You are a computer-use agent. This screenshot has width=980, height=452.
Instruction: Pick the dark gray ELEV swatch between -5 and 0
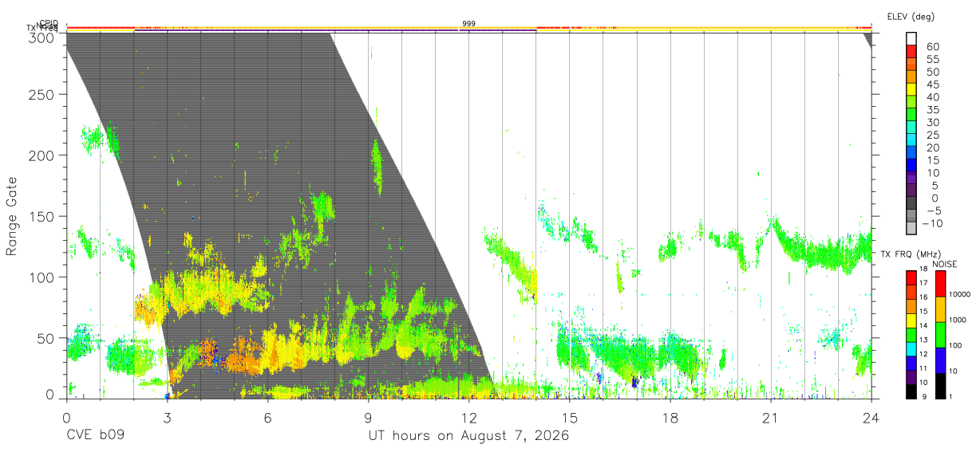click(911, 203)
